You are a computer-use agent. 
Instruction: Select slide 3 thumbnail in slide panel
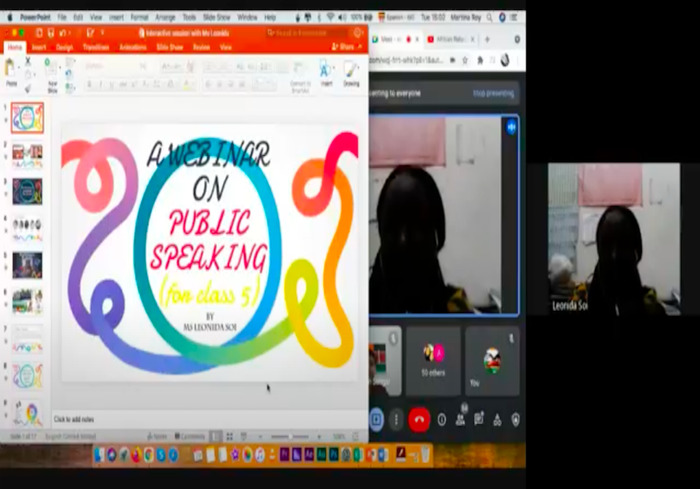[27, 192]
